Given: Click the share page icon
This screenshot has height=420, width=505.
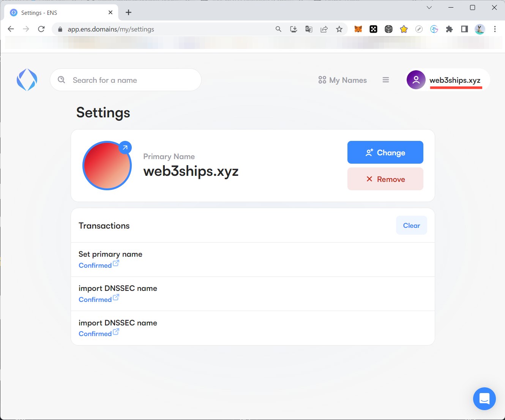Looking at the screenshot, I should (x=324, y=29).
